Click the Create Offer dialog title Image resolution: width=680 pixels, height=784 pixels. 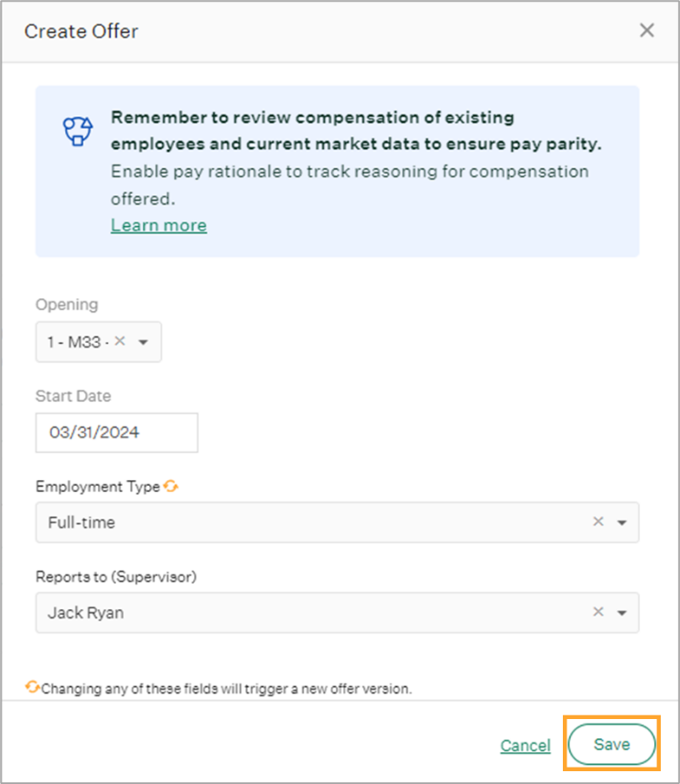tap(81, 31)
